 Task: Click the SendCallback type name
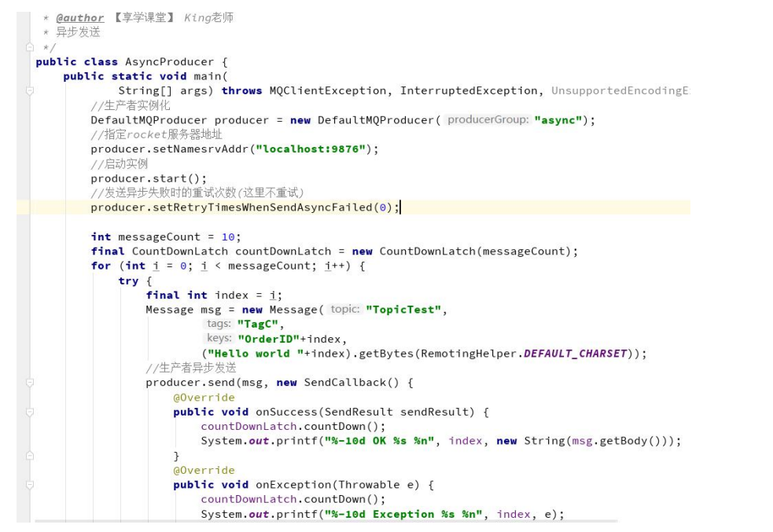click(x=344, y=383)
